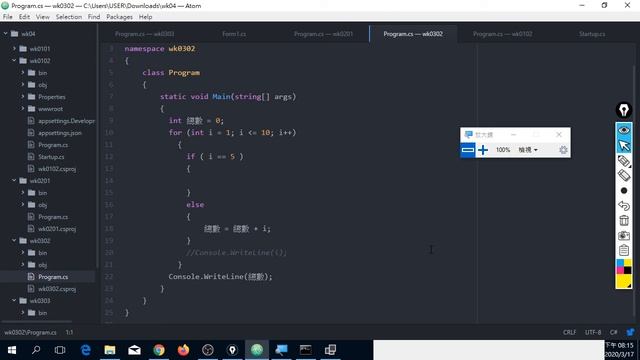Open the Windows Start menu
The image size is (640, 360).
[12, 350]
